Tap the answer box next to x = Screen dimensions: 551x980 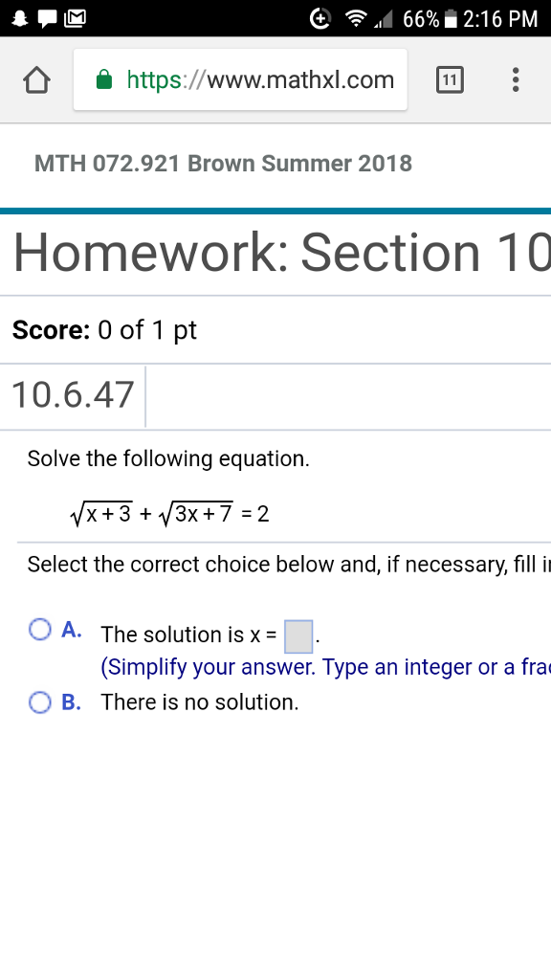click(x=298, y=634)
